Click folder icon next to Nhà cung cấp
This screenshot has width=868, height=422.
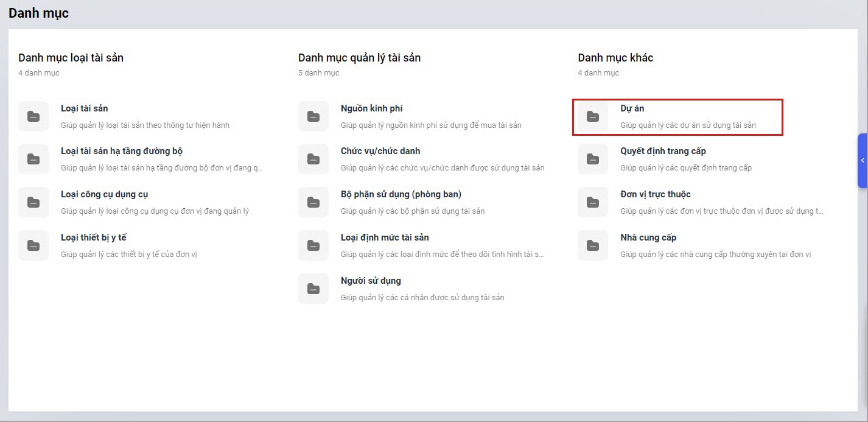click(x=593, y=245)
